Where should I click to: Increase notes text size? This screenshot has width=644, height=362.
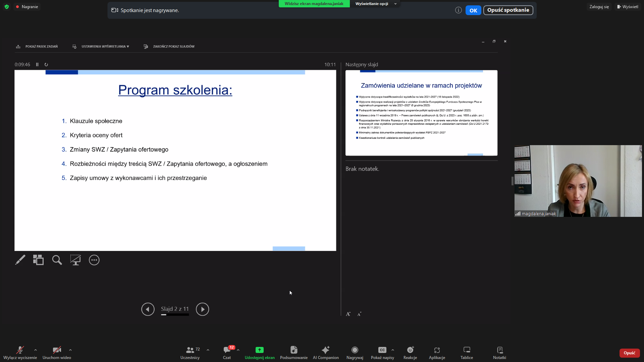[348, 314]
